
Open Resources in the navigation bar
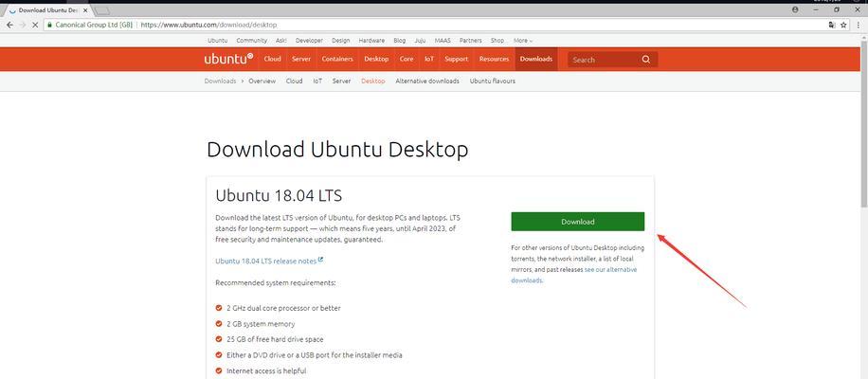point(494,59)
